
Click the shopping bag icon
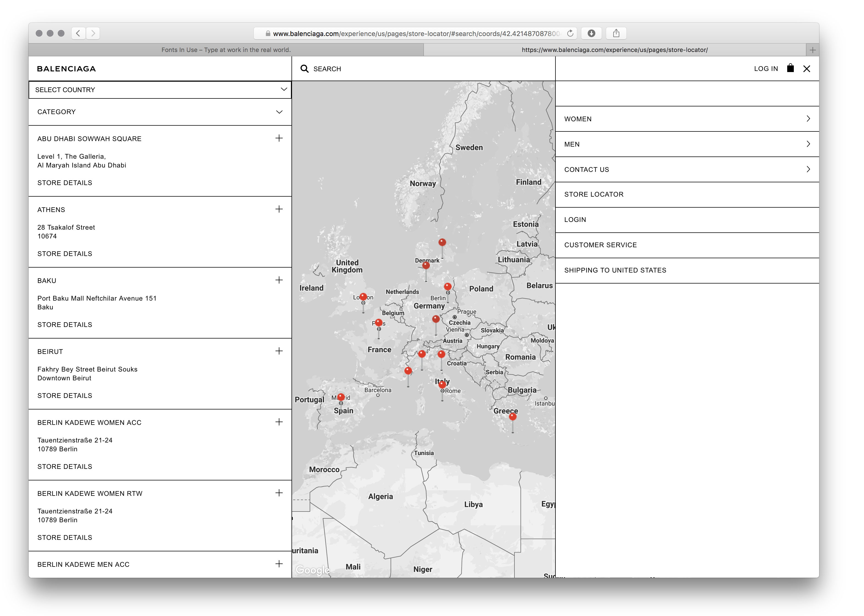click(790, 68)
